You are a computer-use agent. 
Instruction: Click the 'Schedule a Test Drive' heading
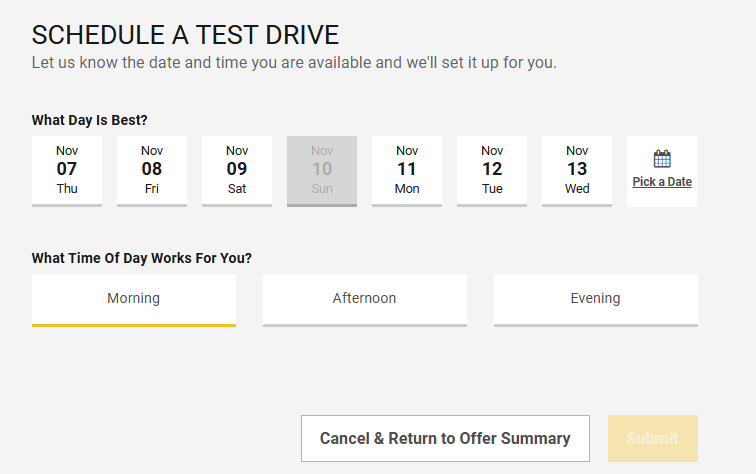pyautogui.click(x=186, y=35)
